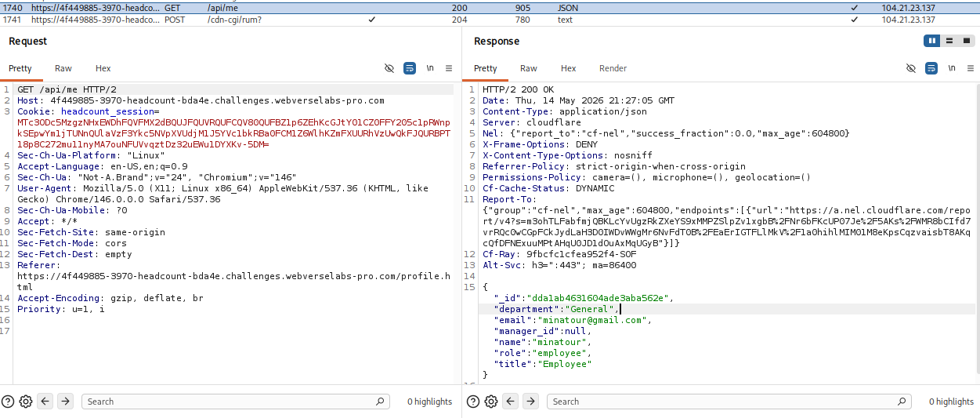980x418 pixels.
Task: Click the "department":"General" JSON line
Action: click(x=555, y=309)
